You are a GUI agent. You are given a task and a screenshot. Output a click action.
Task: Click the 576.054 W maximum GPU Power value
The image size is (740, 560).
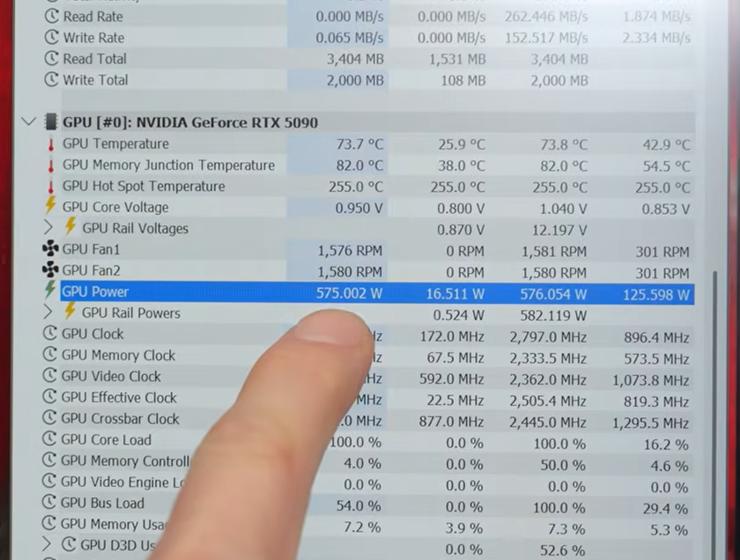click(x=553, y=294)
